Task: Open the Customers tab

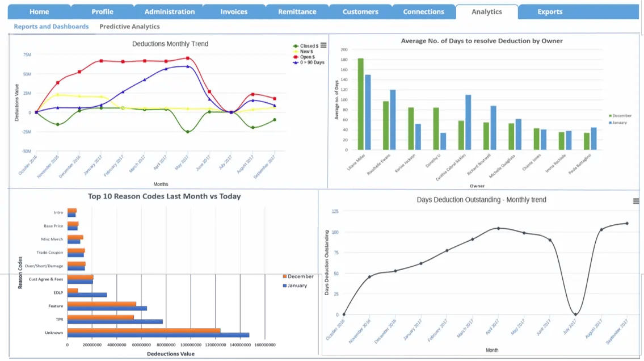Action: [360, 12]
